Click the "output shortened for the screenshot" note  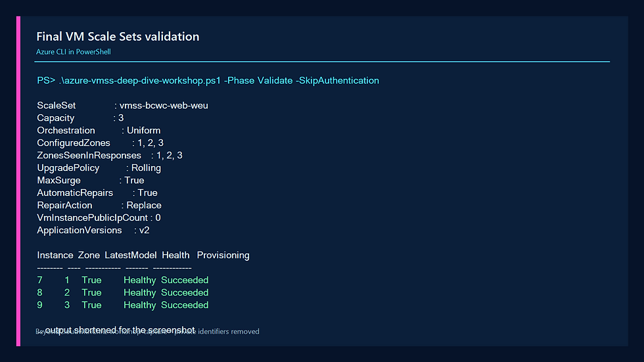(116, 330)
